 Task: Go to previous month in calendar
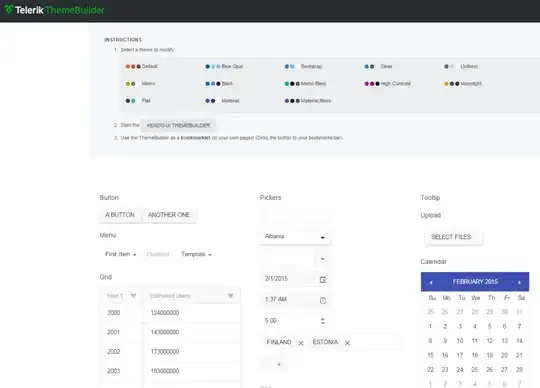tap(430, 282)
